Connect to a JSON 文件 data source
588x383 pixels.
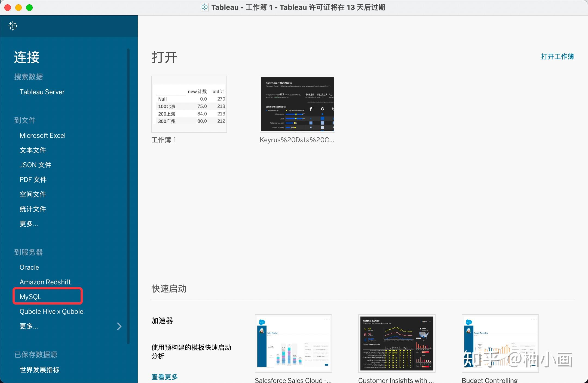coord(35,165)
